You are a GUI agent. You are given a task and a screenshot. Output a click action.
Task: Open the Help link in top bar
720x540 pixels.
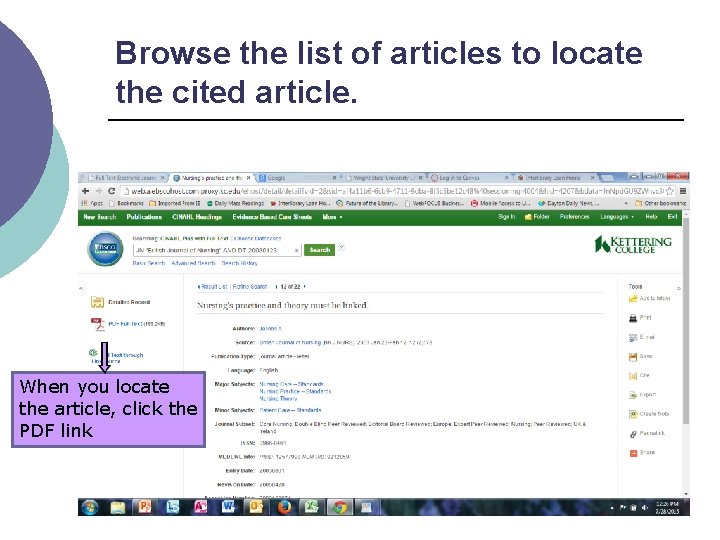(x=651, y=216)
